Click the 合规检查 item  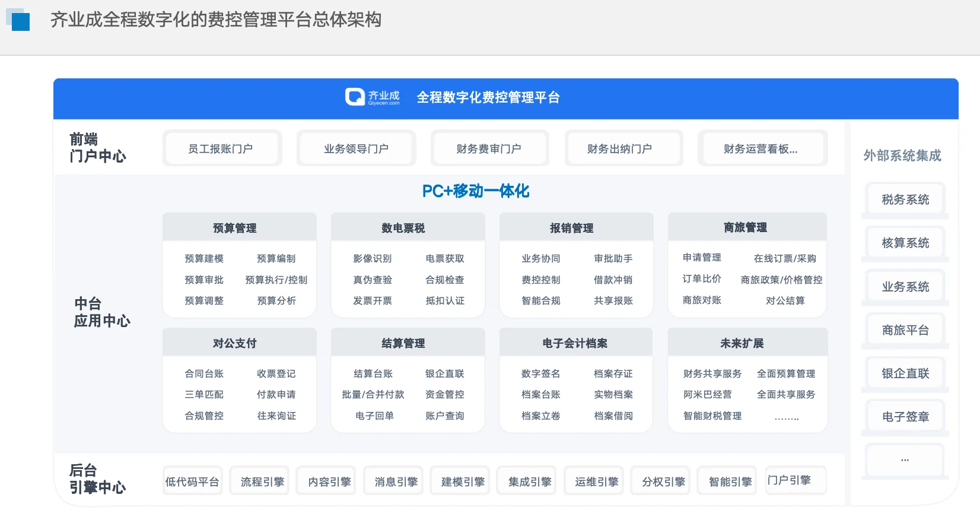tap(445, 280)
